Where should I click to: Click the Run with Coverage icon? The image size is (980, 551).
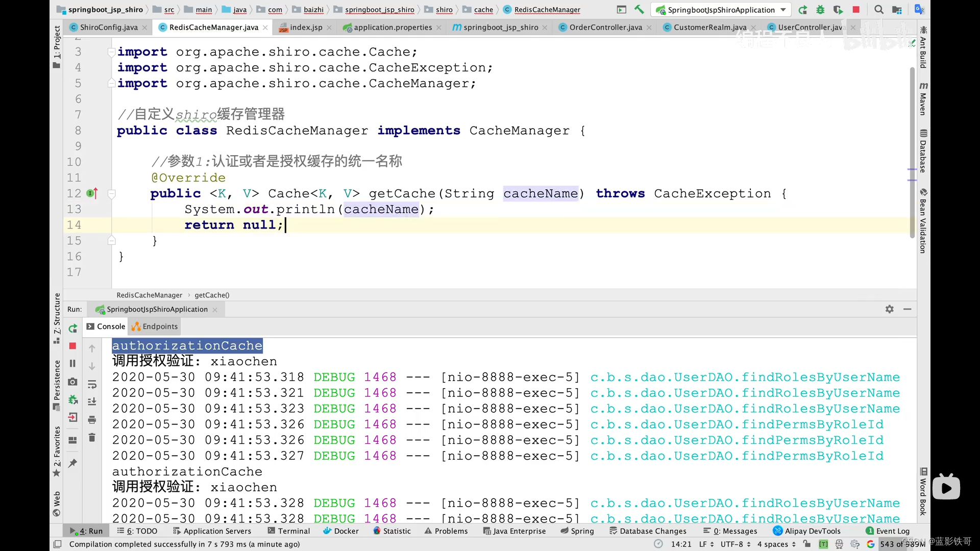(838, 9)
